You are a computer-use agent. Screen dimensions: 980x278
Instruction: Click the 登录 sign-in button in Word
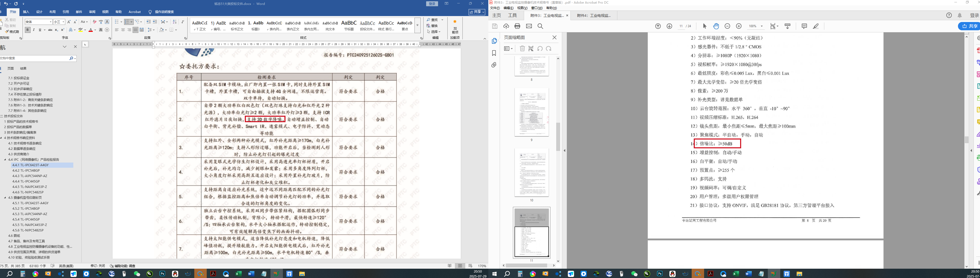432,4
